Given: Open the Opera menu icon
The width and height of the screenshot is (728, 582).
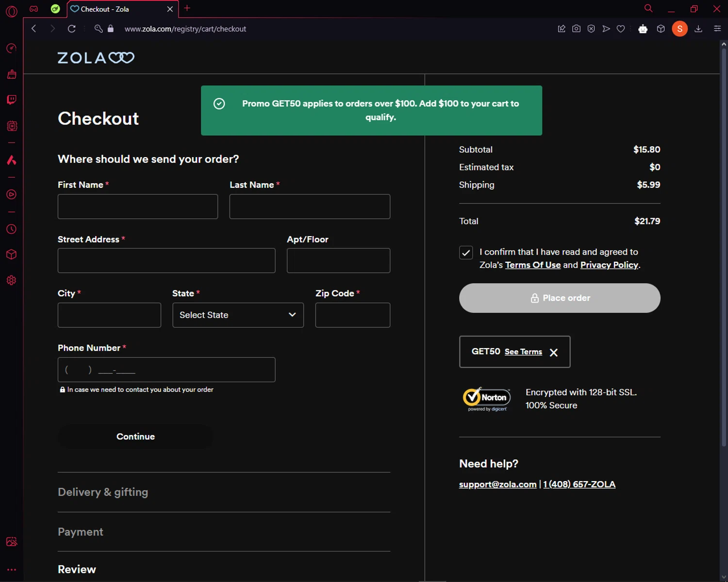Looking at the screenshot, I should (x=11, y=11).
